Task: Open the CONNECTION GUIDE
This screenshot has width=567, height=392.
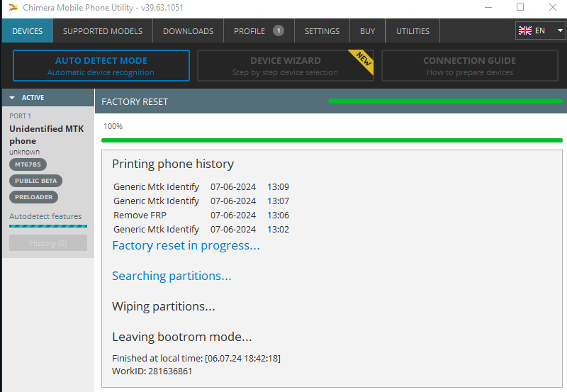Action: (x=470, y=65)
